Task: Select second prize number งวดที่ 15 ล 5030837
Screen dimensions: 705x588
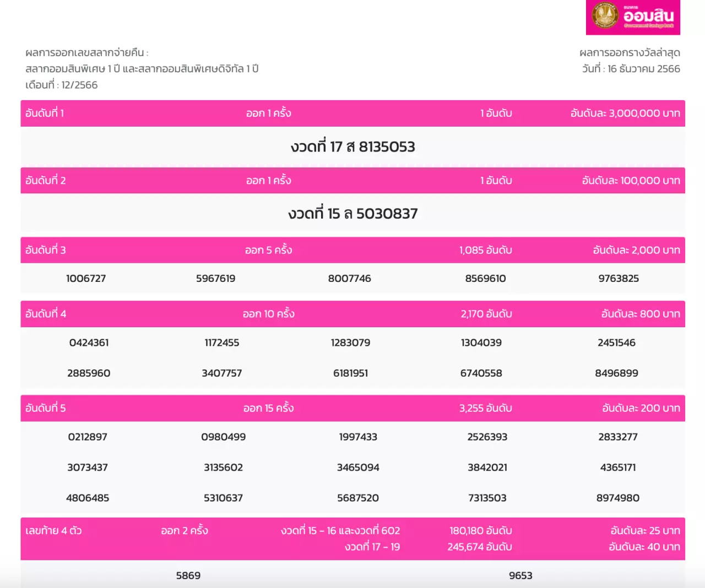Action: [x=353, y=214]
